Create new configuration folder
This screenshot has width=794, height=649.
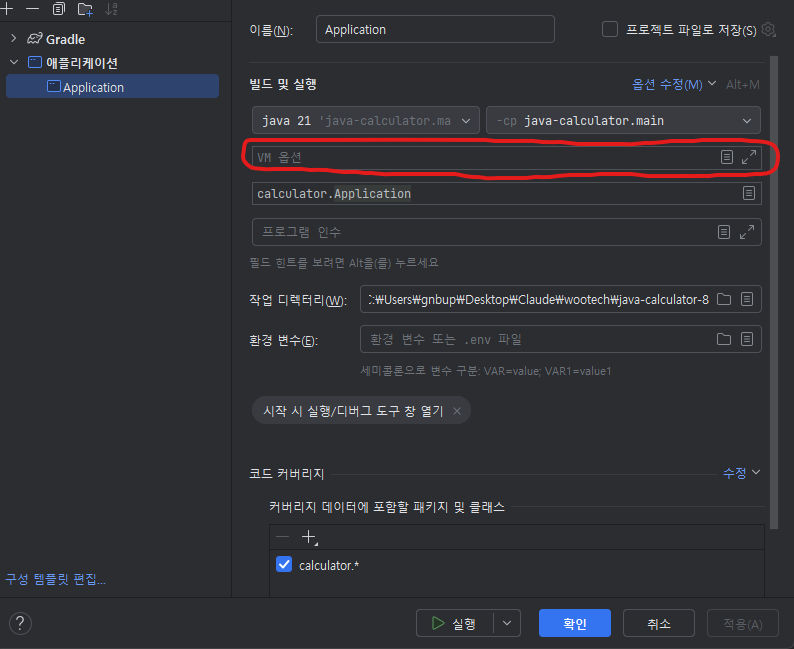[x=85, y=9]
